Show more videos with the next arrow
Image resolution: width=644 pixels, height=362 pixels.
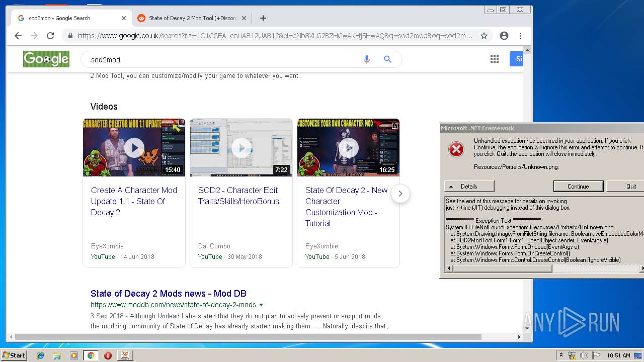pos(400,194)
